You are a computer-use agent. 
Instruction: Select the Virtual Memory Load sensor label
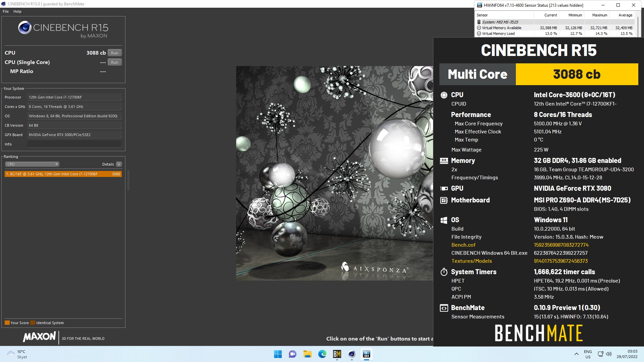pos(498,34)
